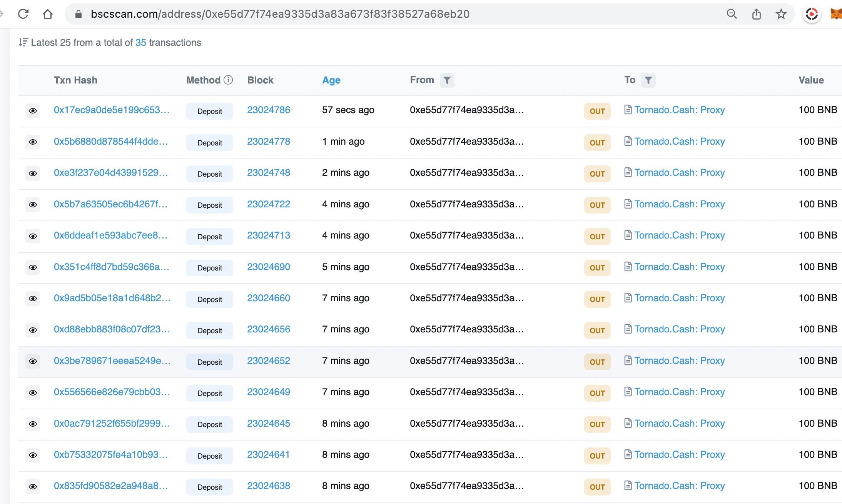Viewport: 842px width, 504px height.
Task: Click the share page icon
Action: [x=757, y=14]
